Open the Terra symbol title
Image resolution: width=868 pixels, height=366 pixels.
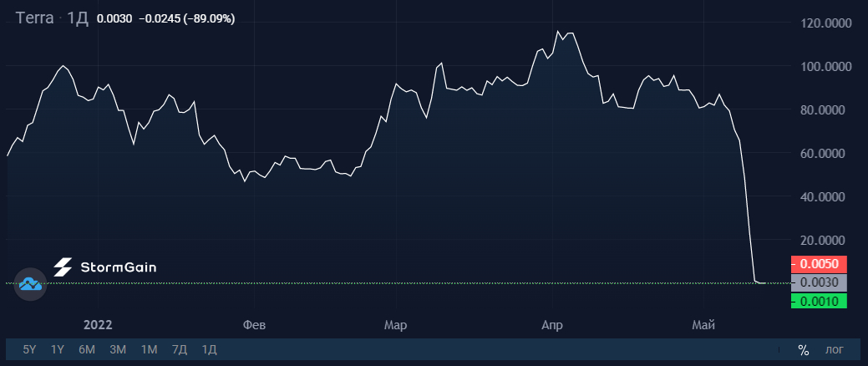coord(35,18)
